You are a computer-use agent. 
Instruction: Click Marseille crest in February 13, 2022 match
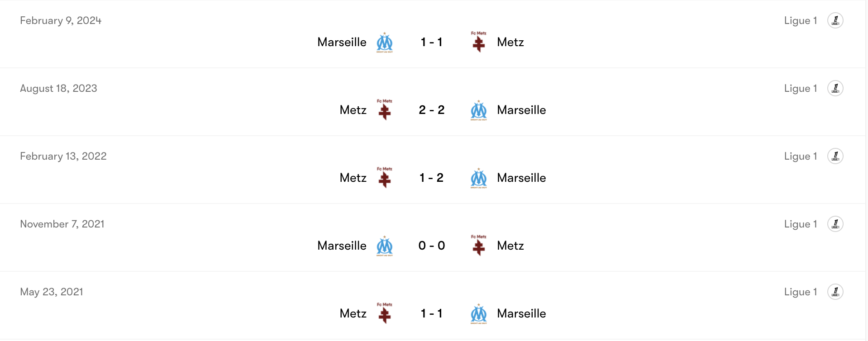coord(478,178)
